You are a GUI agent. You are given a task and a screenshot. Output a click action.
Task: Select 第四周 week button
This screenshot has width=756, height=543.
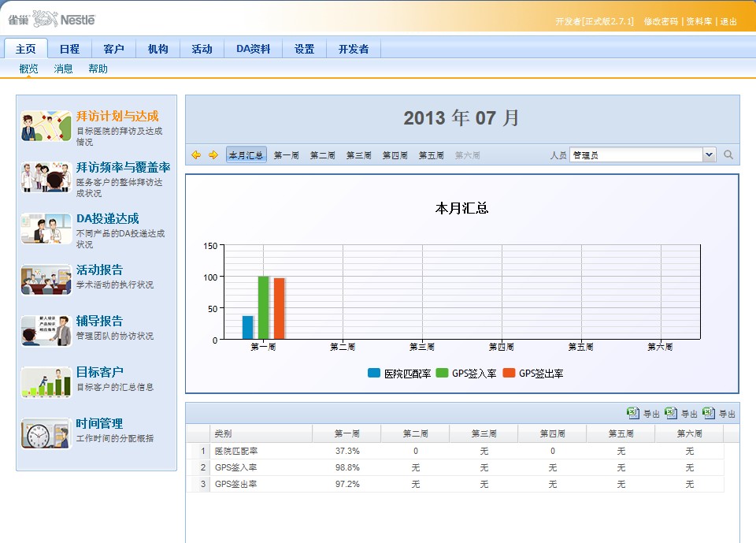click(395, 155)
